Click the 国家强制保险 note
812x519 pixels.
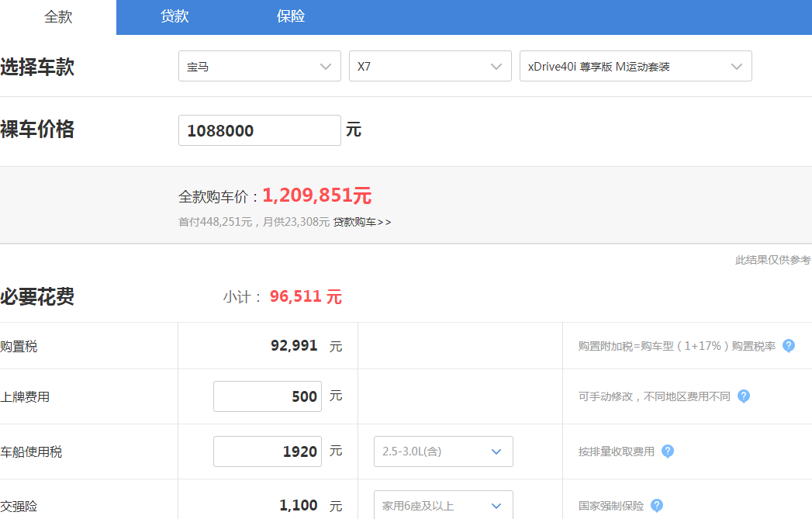click(611, 506)
